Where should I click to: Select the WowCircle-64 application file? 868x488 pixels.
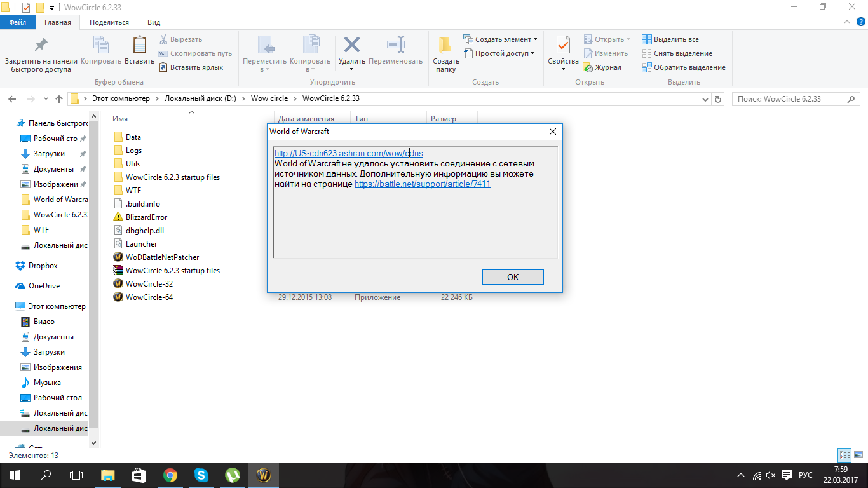point(149,297)
